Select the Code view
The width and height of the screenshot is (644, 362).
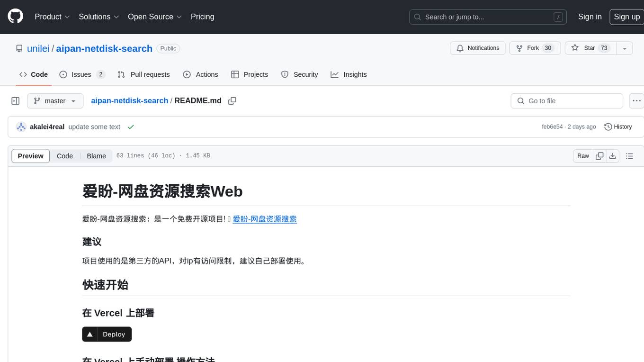coord(65,156)
